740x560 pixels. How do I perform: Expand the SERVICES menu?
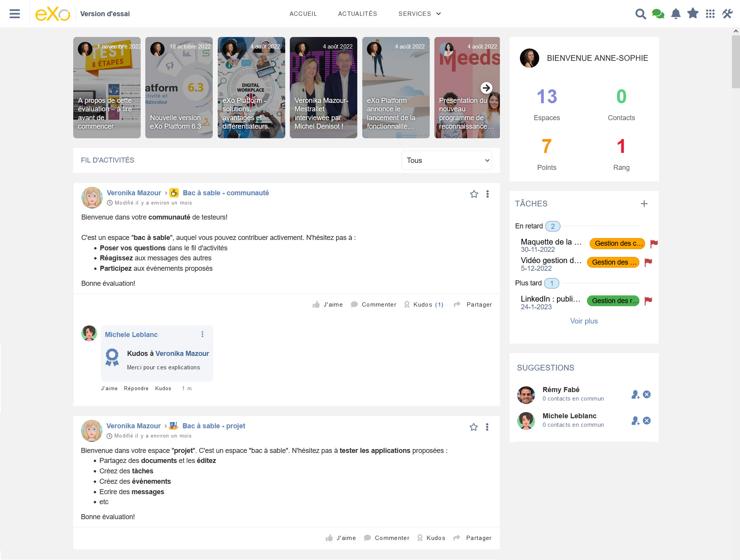tap(419, 14)
